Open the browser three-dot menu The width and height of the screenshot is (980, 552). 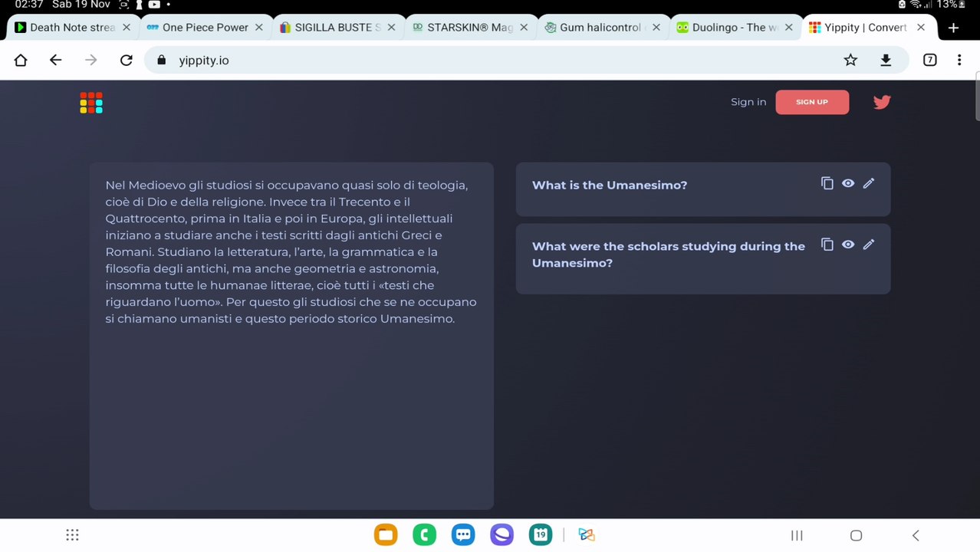(x=959, y=60)
